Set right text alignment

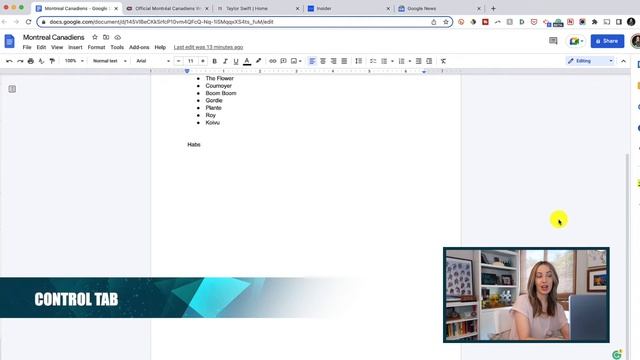(333, 61)
